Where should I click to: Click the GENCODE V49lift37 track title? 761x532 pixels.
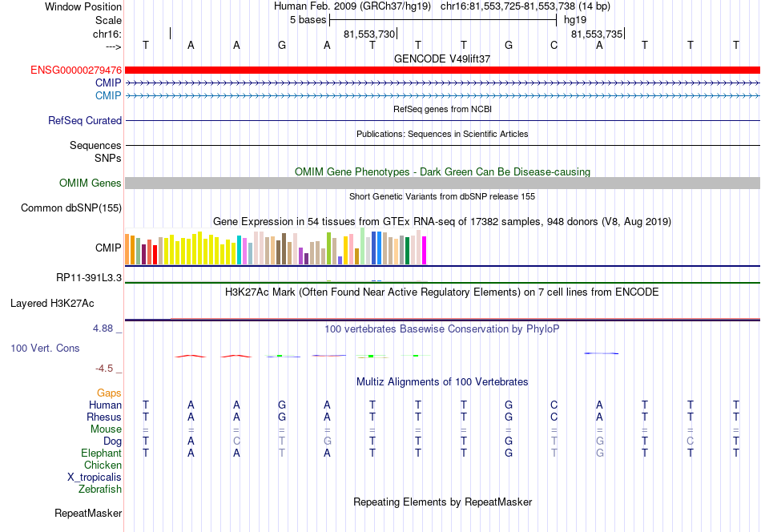pyautogui.click(x=442, y=58)
